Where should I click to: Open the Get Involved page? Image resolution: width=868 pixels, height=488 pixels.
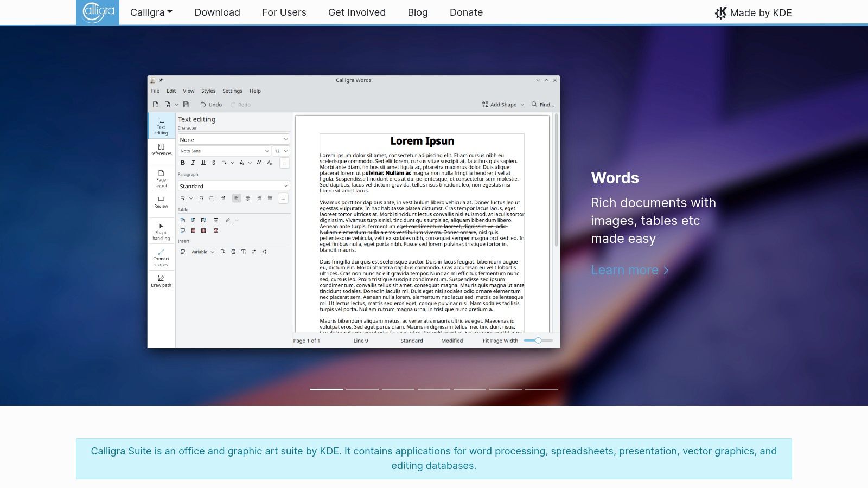click(x=357, y=12)
